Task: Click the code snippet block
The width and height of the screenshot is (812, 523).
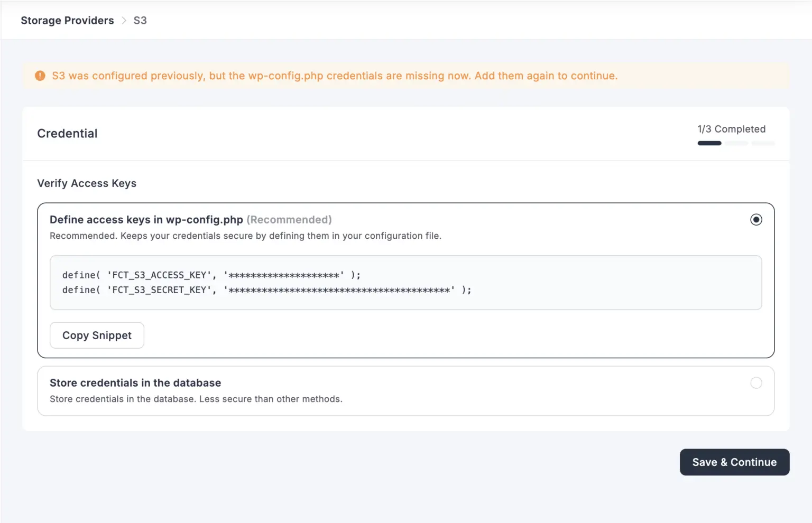Action: (405, 282)
